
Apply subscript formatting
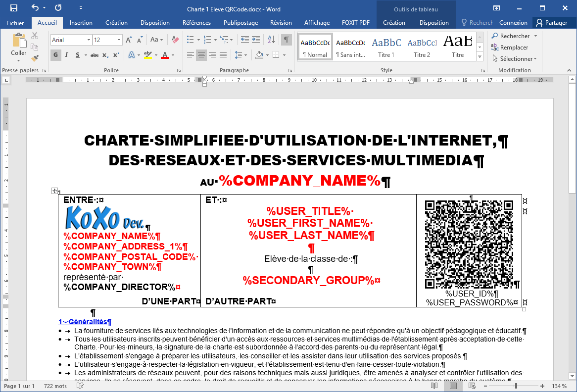(105, 55)
